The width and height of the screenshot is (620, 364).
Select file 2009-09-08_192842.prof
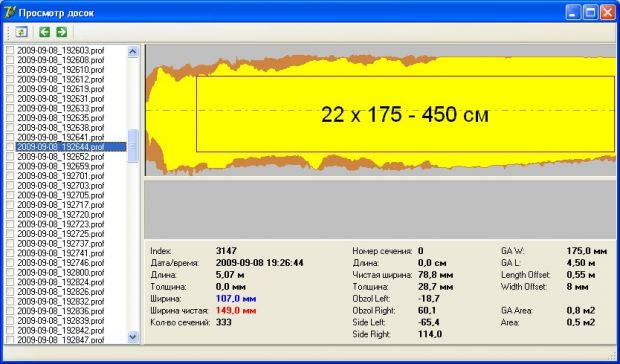coord(60,330)
